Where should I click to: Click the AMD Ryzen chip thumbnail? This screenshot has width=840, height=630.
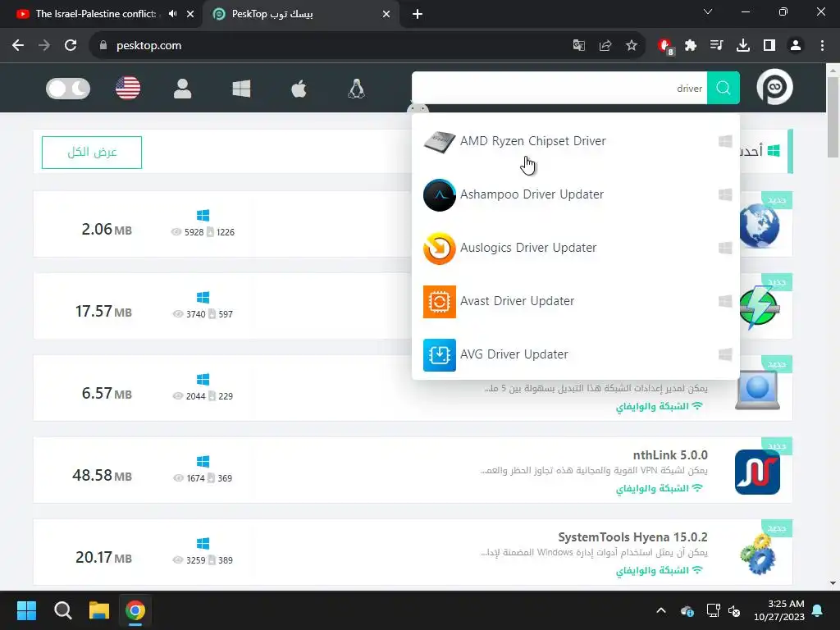[440, 141]
